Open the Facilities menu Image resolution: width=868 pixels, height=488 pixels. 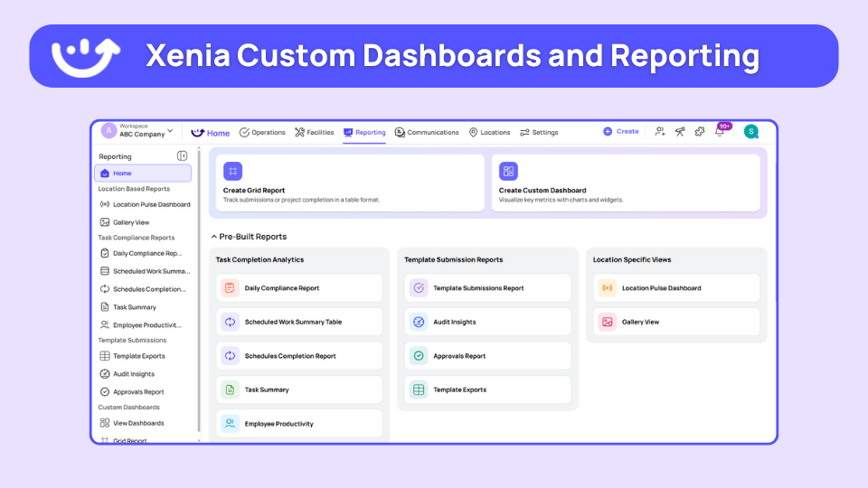314,133
